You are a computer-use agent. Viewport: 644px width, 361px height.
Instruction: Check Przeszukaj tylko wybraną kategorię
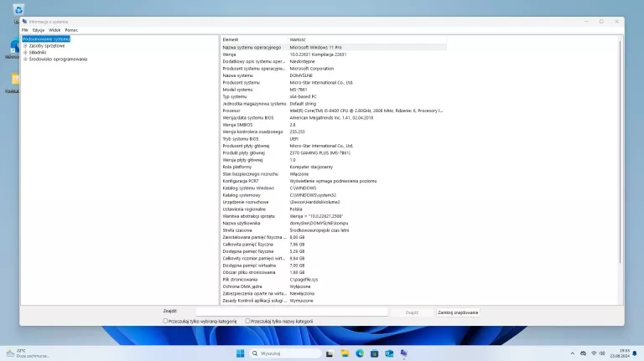tap(165, 321)
